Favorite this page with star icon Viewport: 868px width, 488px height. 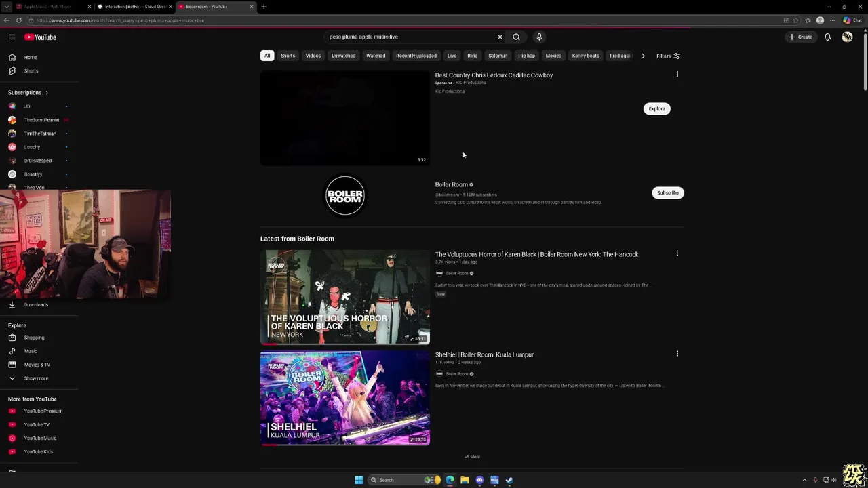pyautogui.click(x=796, y=20)
